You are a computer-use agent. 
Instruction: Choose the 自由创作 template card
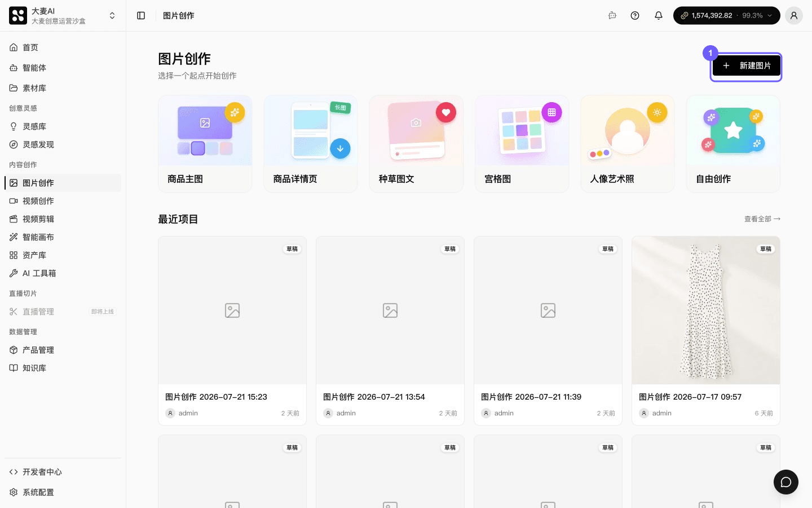coord(733,144)
